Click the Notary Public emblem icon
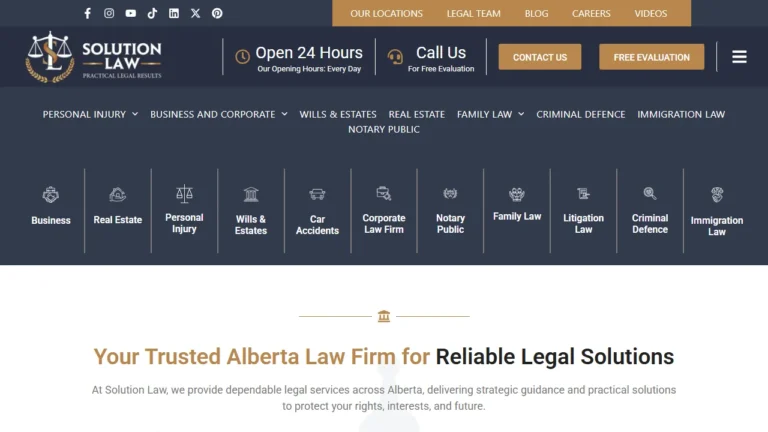Image resolution: width=768 pixels, height=432 pixels. pos(450,193)
